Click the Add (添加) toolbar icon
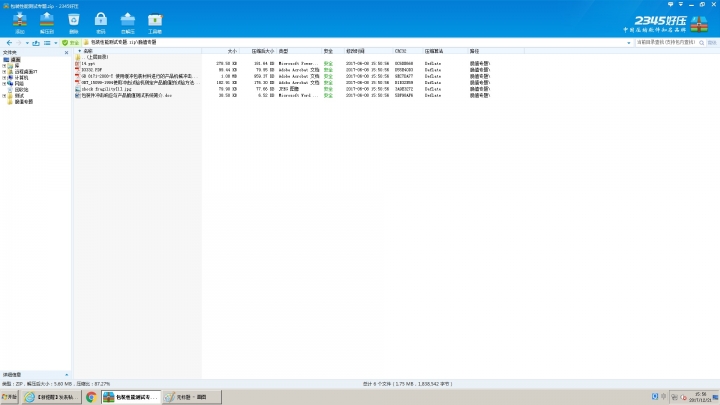The height and width of the screenshot is (405, 720). pyautogui.click(x=20, y=21)
